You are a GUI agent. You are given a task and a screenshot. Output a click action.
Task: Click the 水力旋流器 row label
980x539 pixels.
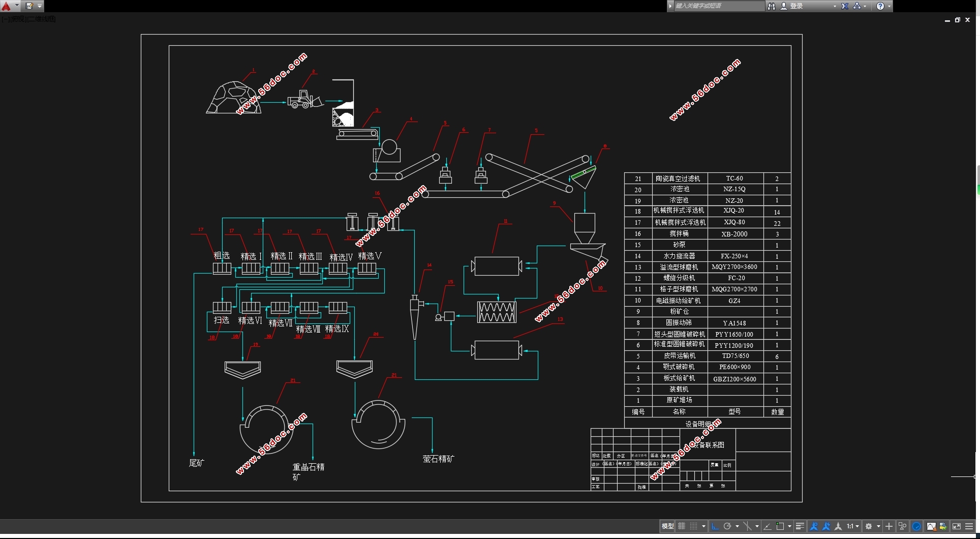coord(679,256)
